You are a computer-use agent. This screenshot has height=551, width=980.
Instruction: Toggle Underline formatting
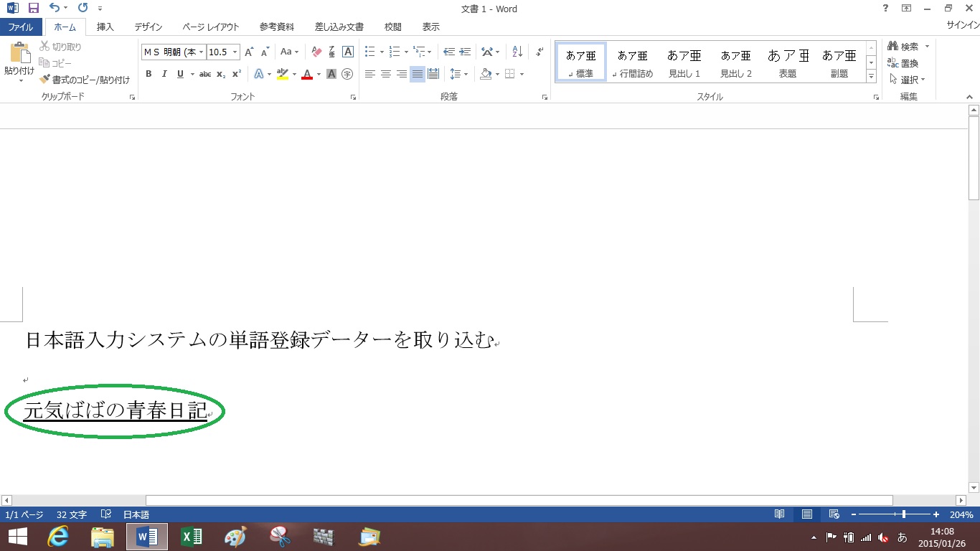(x=180, y=74)
